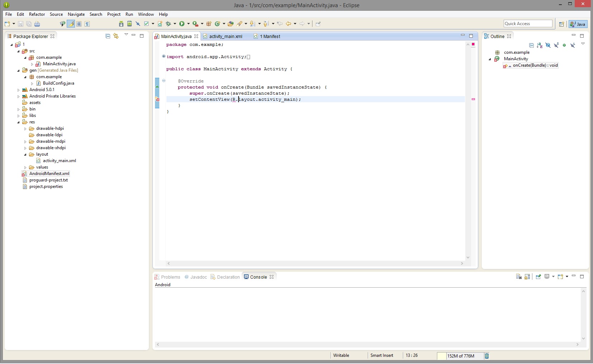This screenshot has width=593, height=364.
Task: Click the Run button in toolbar
Action: 182,24
